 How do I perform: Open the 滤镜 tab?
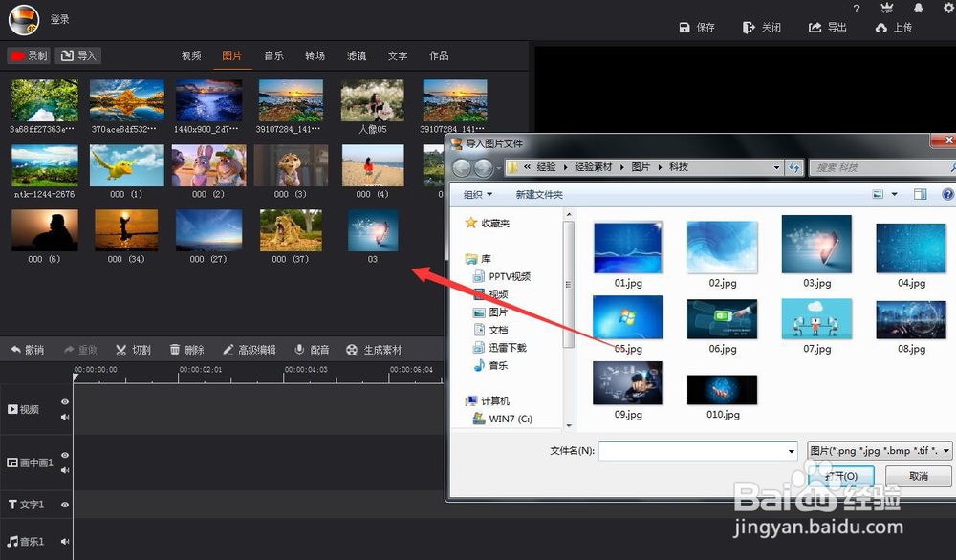356,55
